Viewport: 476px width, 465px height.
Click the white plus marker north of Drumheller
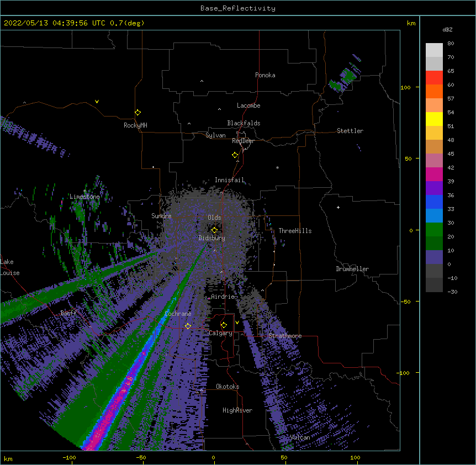tap(338, 207)
